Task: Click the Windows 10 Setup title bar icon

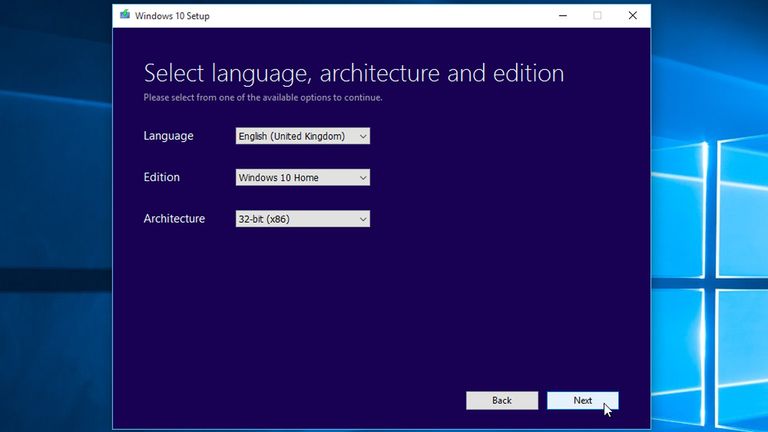Action: click(125, 15)
